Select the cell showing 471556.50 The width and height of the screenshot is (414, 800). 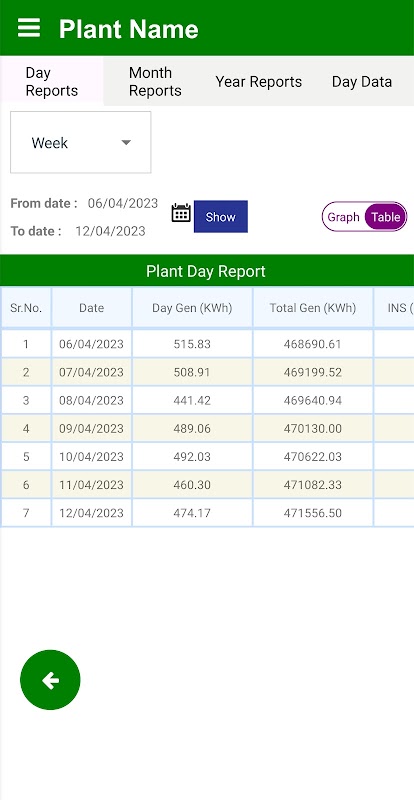[x=313, y=512]
